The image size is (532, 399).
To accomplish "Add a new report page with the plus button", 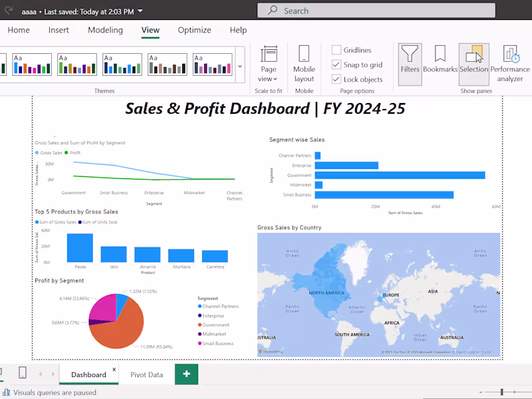I will coord(186,374).
